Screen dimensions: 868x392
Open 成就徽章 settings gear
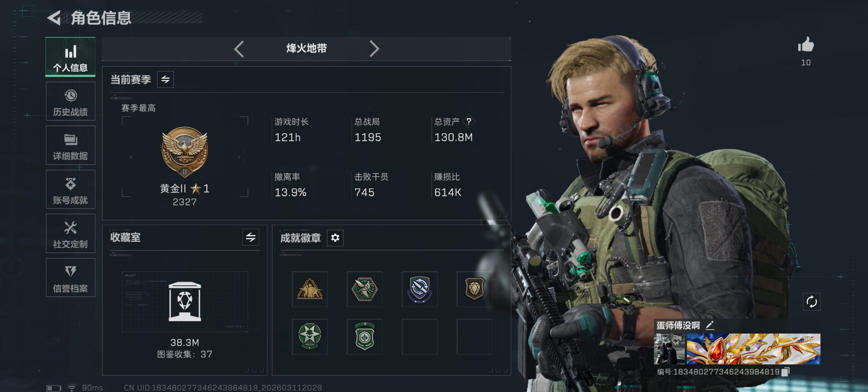(335, 238)
